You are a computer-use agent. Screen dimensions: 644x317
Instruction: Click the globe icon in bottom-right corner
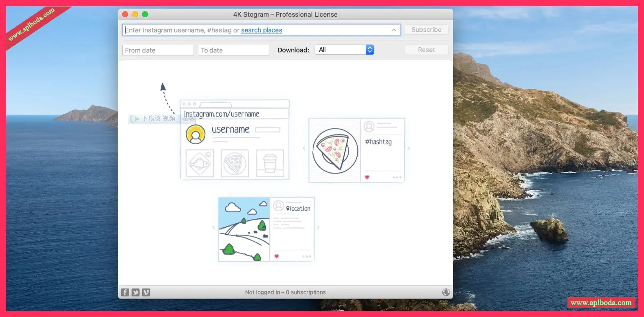[x=446, y=292]
